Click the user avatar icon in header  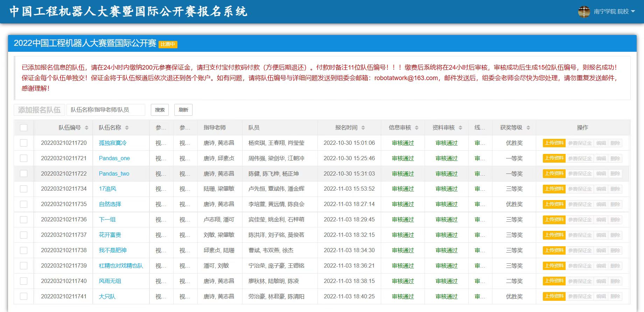584,12
